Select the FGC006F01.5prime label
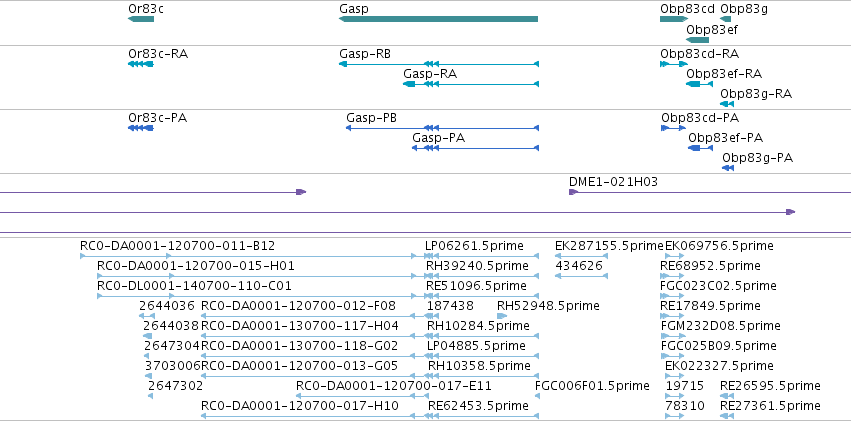 point(592,386)
